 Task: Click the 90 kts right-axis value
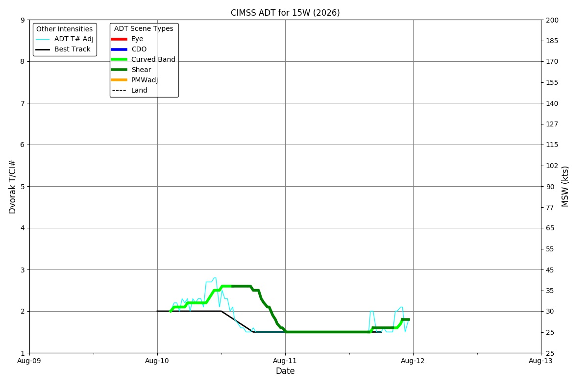[550, 187]
